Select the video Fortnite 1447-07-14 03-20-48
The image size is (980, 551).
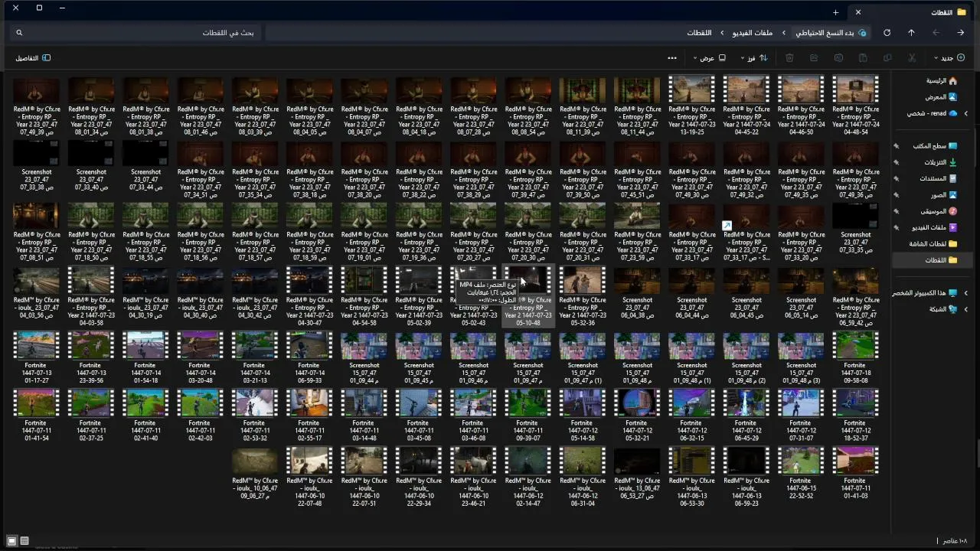[200, 357]
